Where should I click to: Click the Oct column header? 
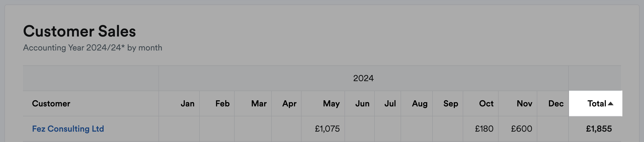point(486,103)
